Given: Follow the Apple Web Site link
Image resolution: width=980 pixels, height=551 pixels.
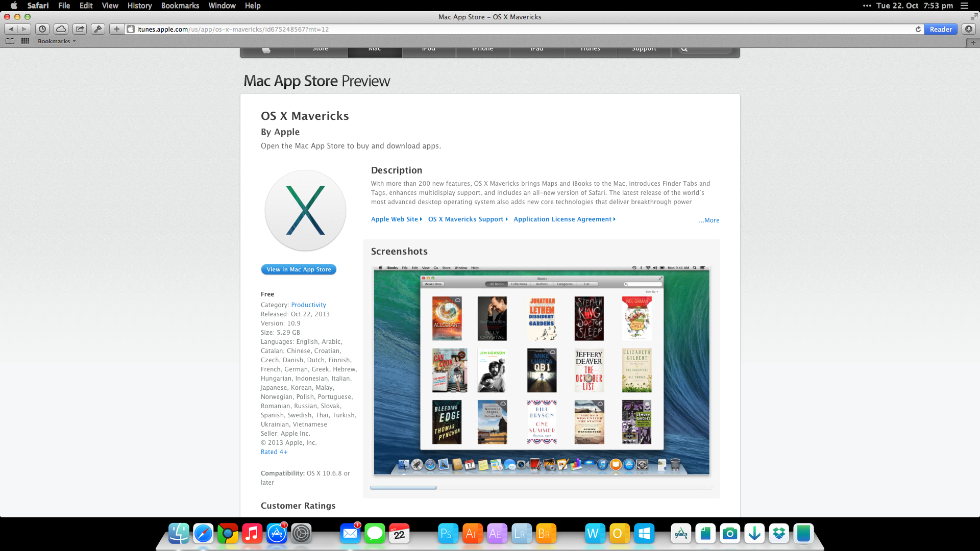Looking at the screenshot, I should point(397,219).
